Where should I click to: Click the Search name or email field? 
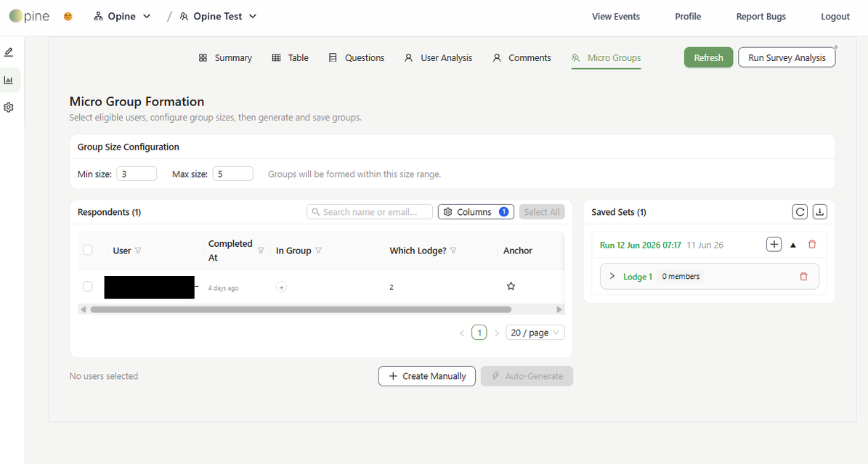[x=370, y=212]
